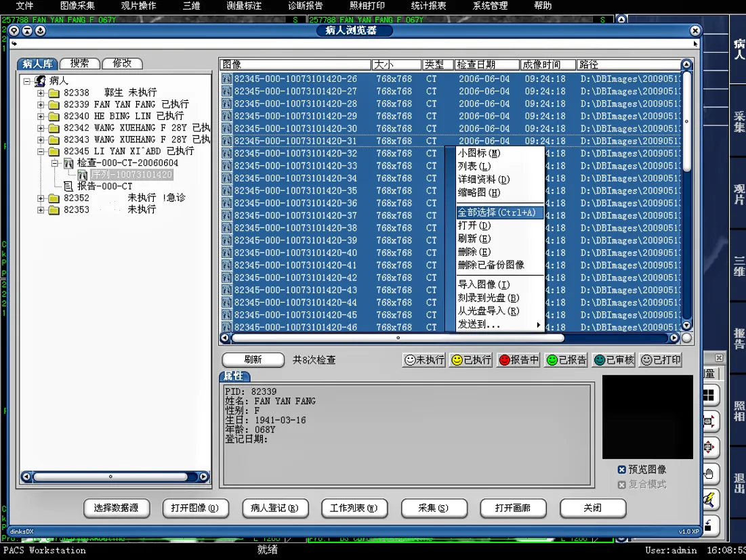Click the folder icon of 82339 FAN YAN FANG
This screenshot has width=746, height=560.
pos(54,104)
